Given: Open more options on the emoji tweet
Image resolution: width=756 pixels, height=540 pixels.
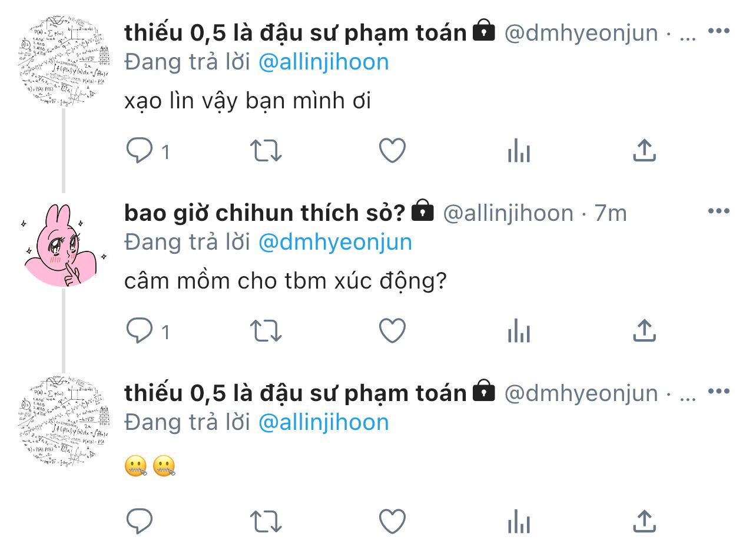Looking at the screenshot, I should click(x=719, y=391).
